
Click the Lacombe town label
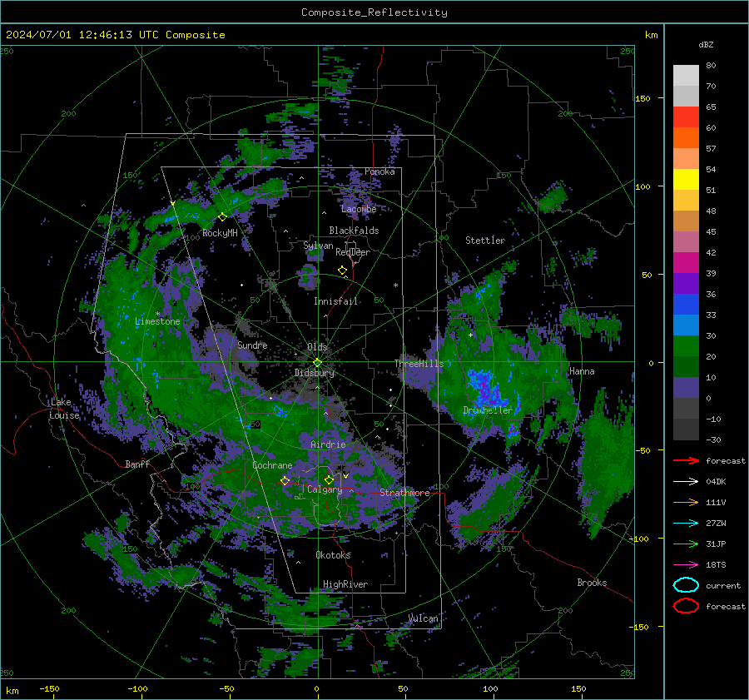pos(359,209)
